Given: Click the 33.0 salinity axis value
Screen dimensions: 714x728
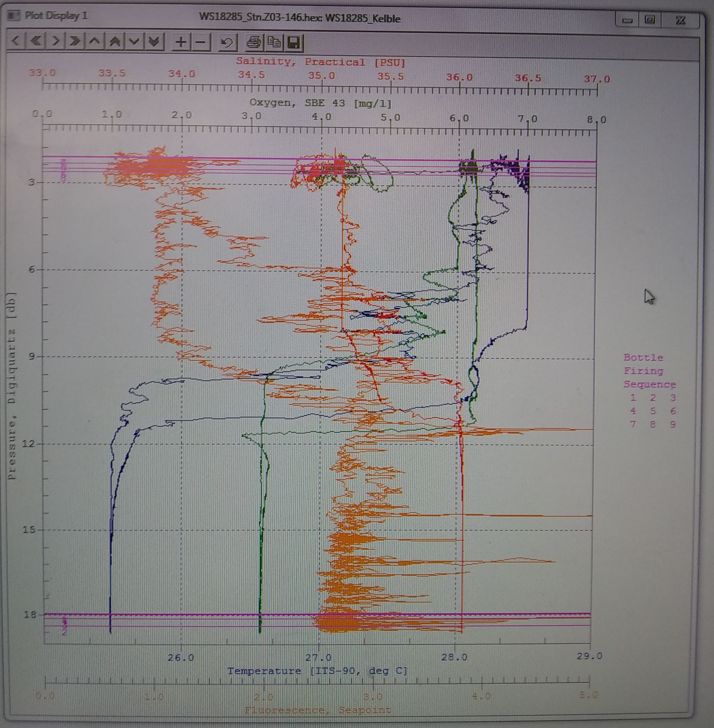Looking at the screenshot, I should click(x=42, y=72).
